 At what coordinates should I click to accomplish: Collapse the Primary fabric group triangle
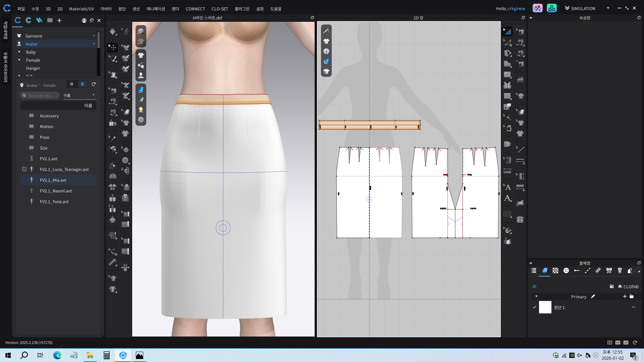click(x=536, y=296)
